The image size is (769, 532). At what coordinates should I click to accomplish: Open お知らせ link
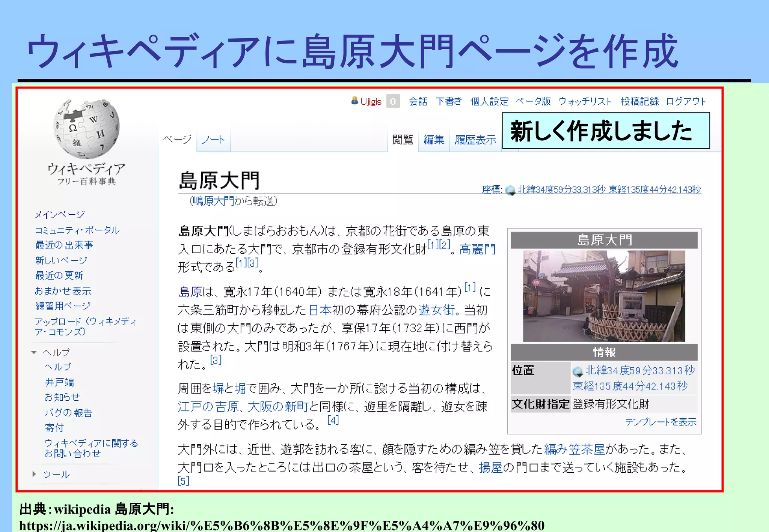coord(62,397)
